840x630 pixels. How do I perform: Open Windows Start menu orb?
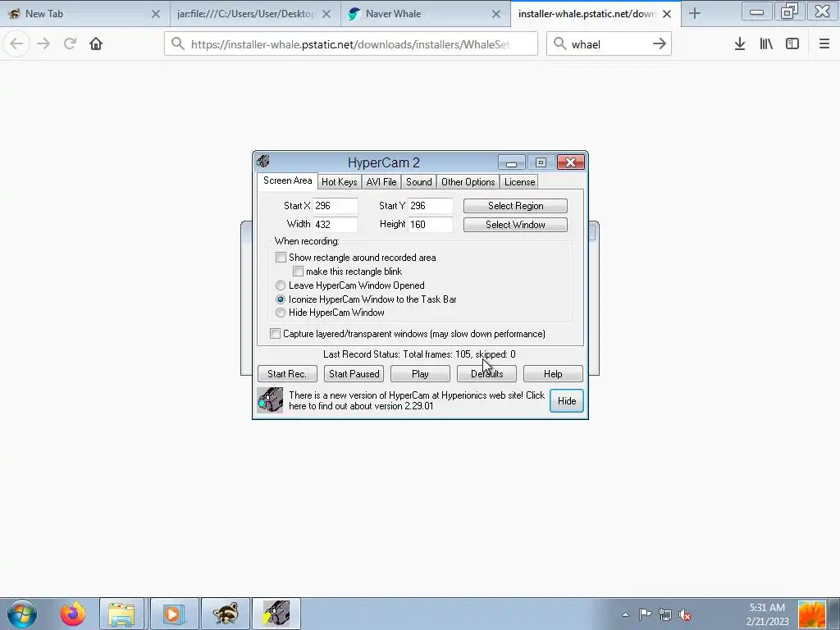pyautogui.click(x=22, y=614)
